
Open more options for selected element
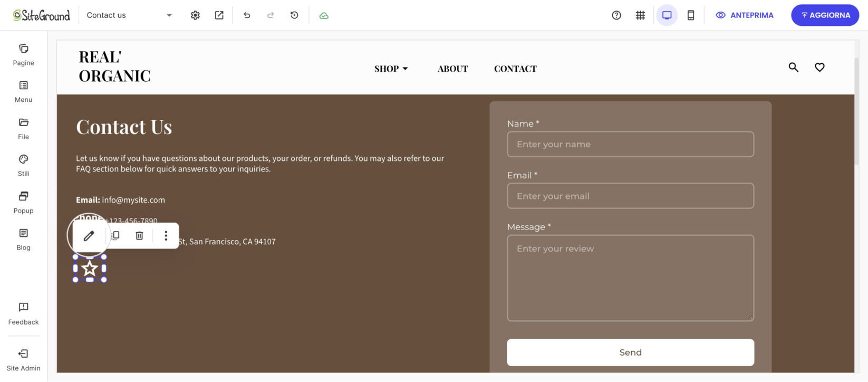(x=166, y=235)
